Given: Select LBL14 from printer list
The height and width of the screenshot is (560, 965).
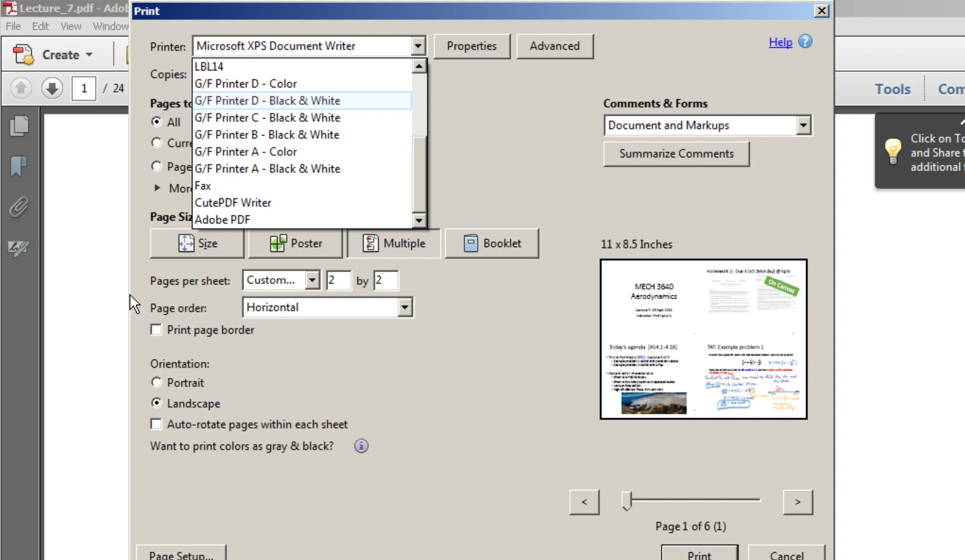Looking at the screenshot, I should coord(302,66).
